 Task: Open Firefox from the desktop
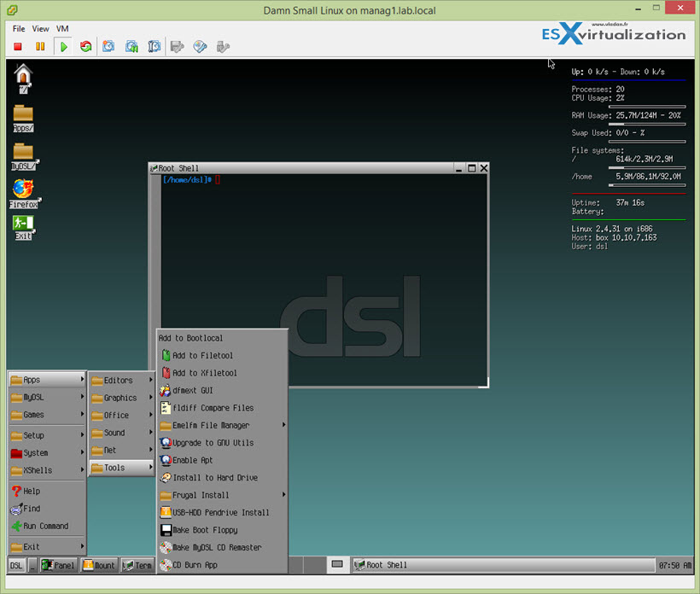click(x=23, y=193)
